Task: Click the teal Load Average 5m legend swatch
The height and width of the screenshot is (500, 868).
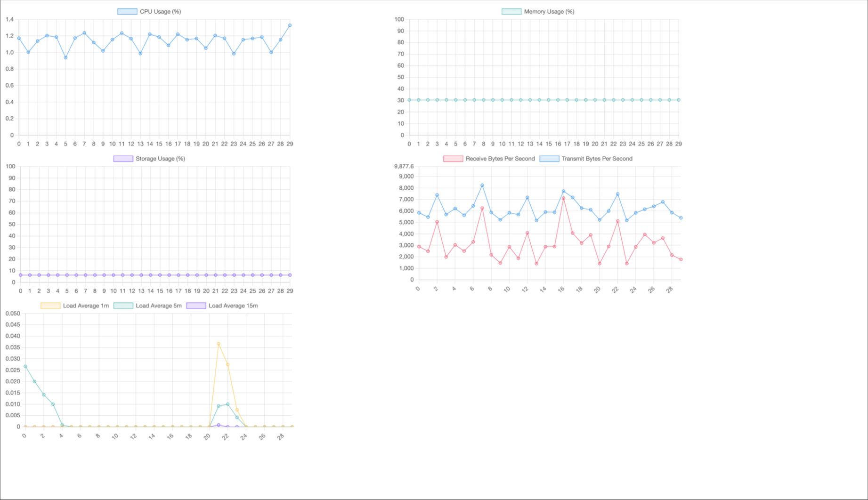Action: [123, 306]
